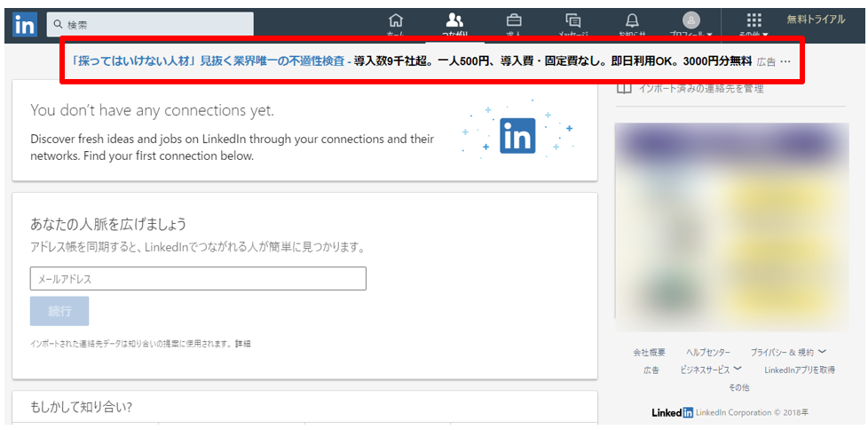Focus the 検索 search box
This screenshot has height=430, width=868.
coord(150,24)
